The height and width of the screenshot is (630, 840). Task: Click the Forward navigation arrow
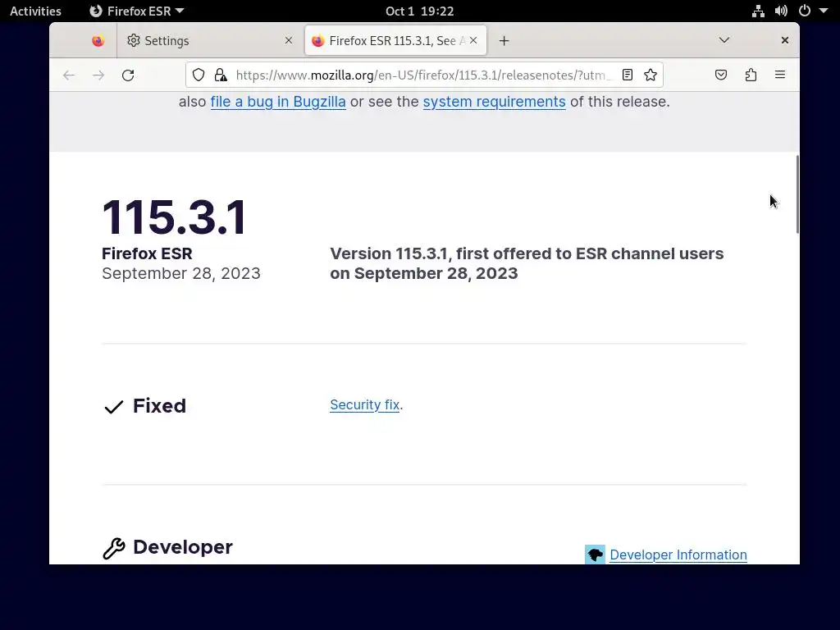coord(98,75)
